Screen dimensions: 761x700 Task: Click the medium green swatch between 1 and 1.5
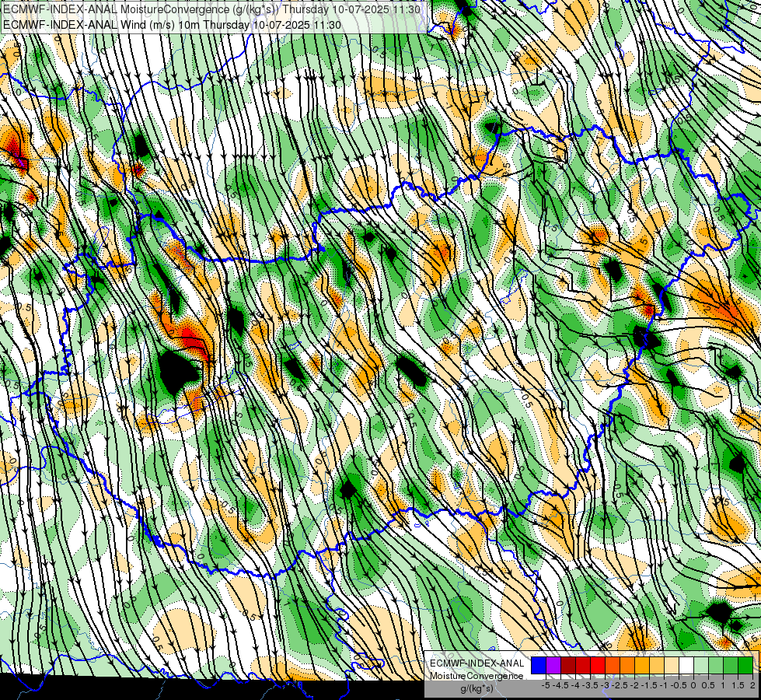[731, 666]
